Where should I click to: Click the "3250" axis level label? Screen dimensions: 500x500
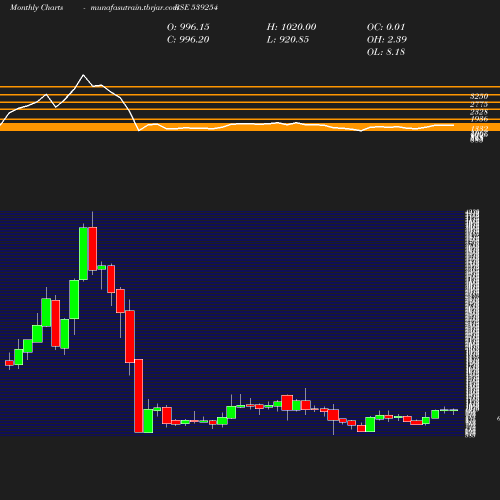[x=479, y=96]
